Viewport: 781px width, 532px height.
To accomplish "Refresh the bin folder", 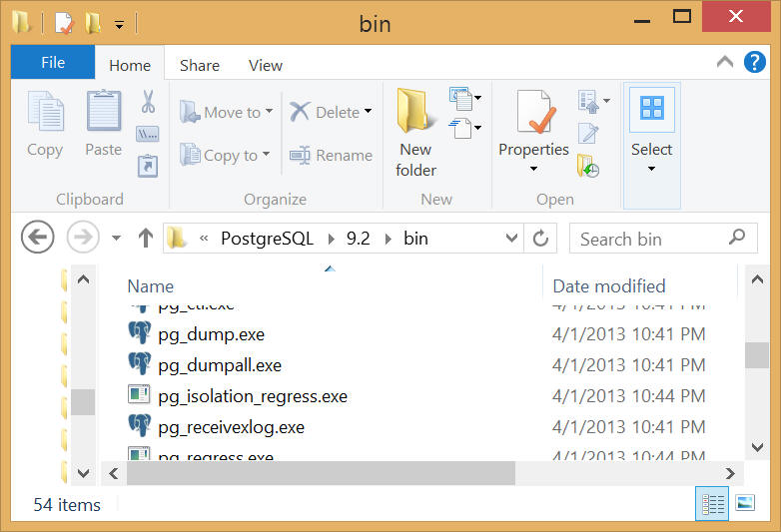I will coord(540,239).
